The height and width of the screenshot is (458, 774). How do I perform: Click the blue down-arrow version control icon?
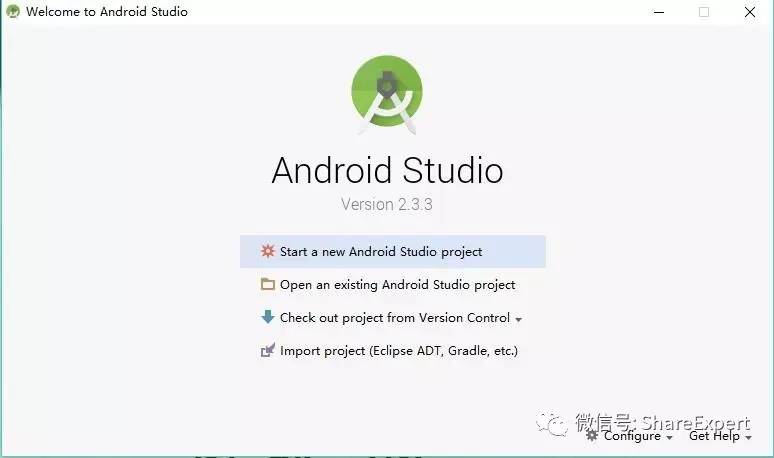pos(268,317)
